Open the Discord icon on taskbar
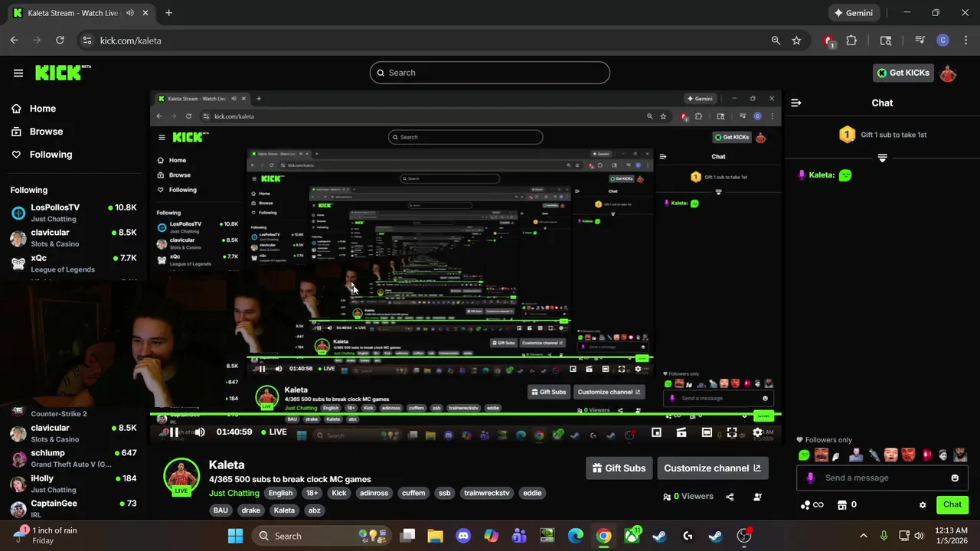 click(x=463, y=536)
